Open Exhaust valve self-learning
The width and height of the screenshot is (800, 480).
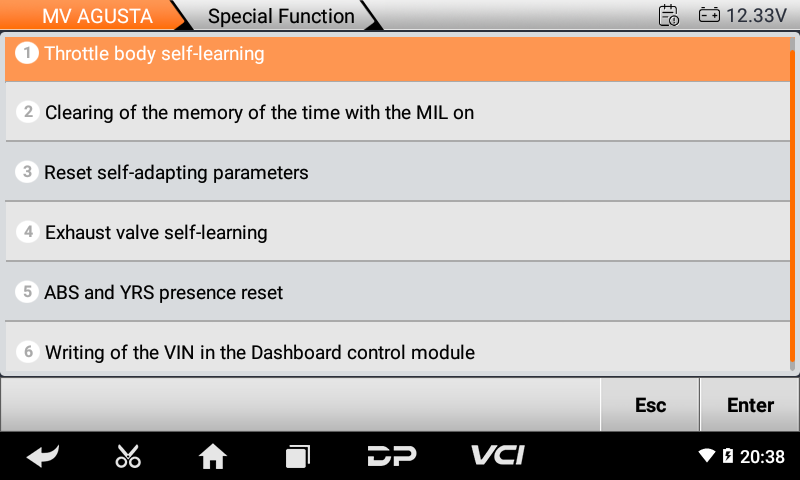point(400,232)
